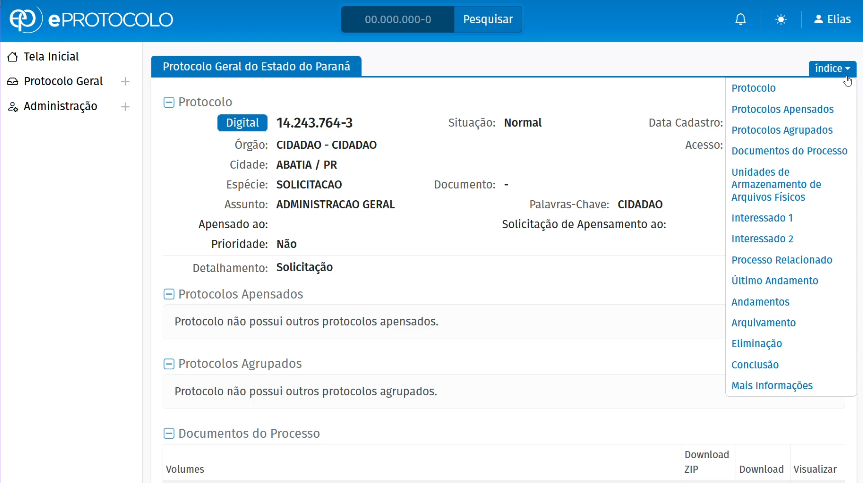Viewport: 863px width, 483px height.
Task: Click the Administração sidebar icon
Action: pos(13,107)
